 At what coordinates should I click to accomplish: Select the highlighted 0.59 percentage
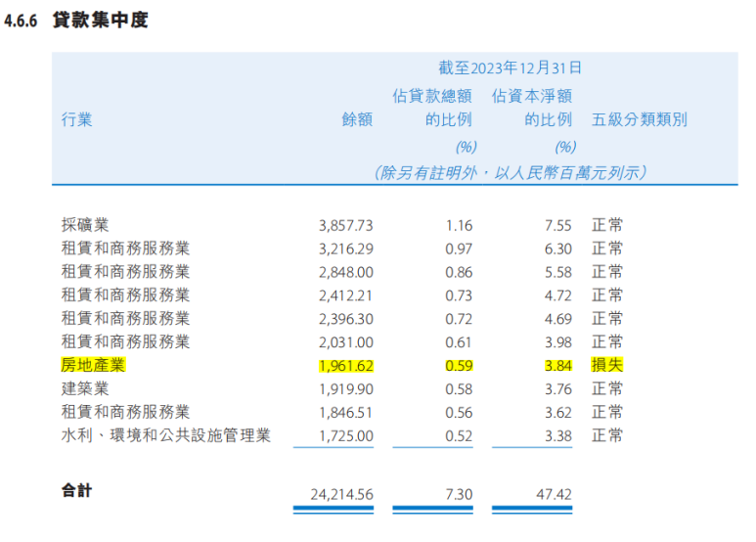click(459, 366)
